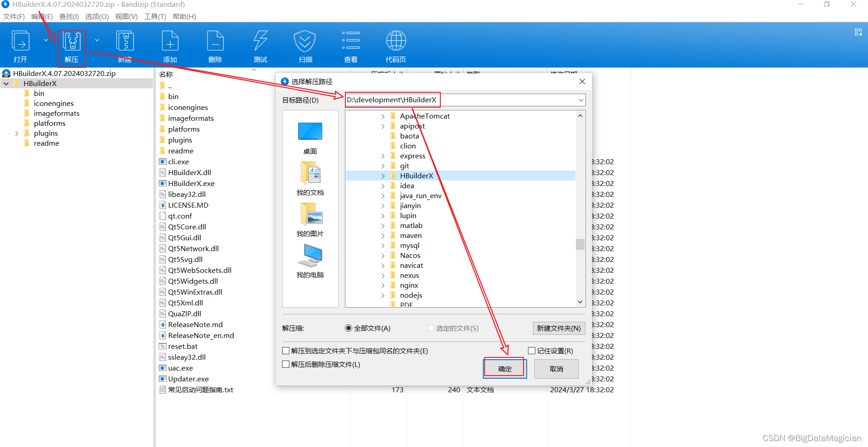The width and height of the screenshot is (868, 447).
Task: Click the OK (确定) button
Action: pyautogui.click(x=505, y=369)
